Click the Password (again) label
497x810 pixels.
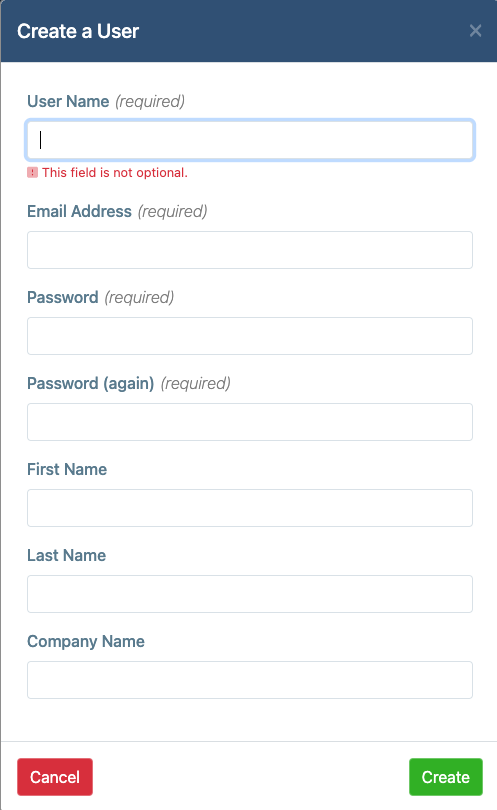pyautogui.click(x=90, y=383)
